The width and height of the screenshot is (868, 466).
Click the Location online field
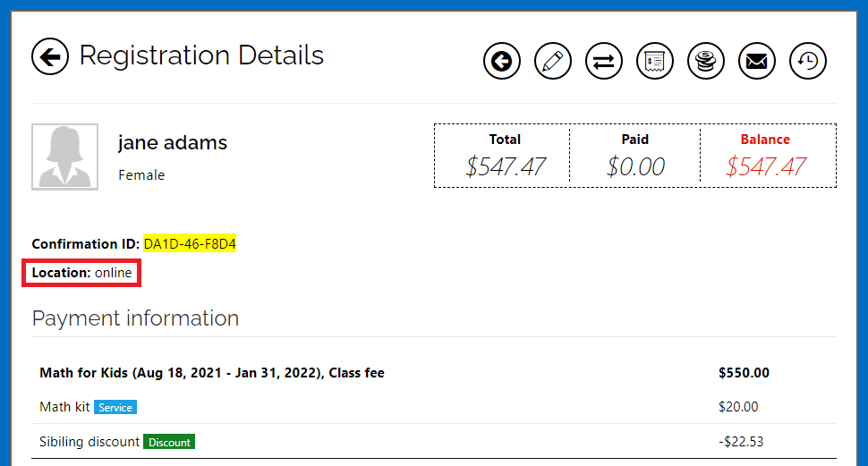tap(82, 273)
